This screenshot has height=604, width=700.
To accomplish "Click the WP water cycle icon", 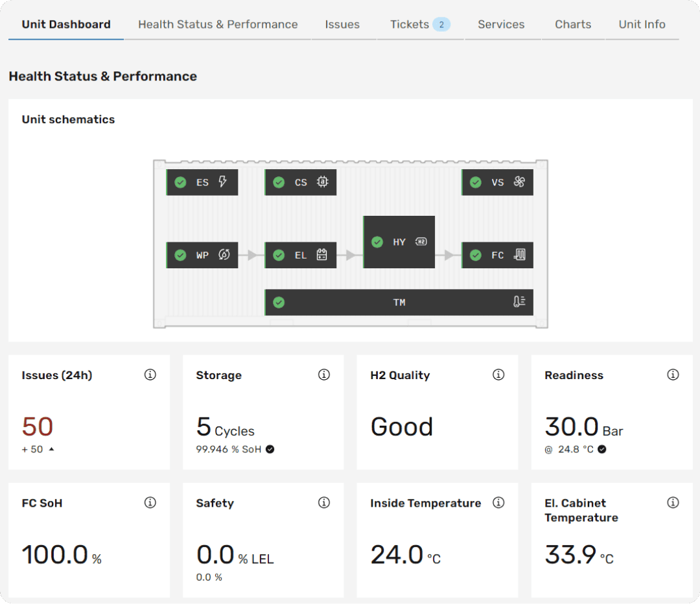I will 224,255.
